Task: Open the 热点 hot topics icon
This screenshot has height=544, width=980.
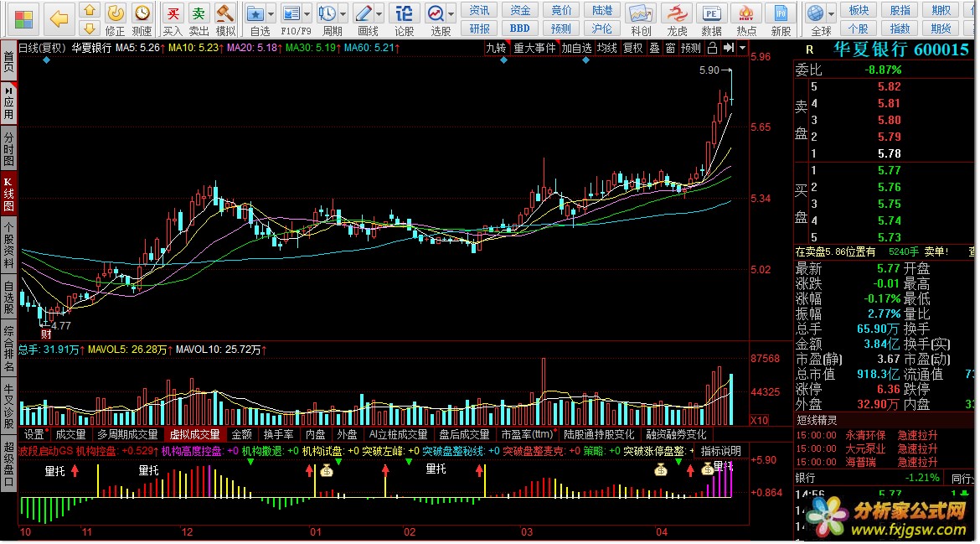Action: tap(746, 20)
